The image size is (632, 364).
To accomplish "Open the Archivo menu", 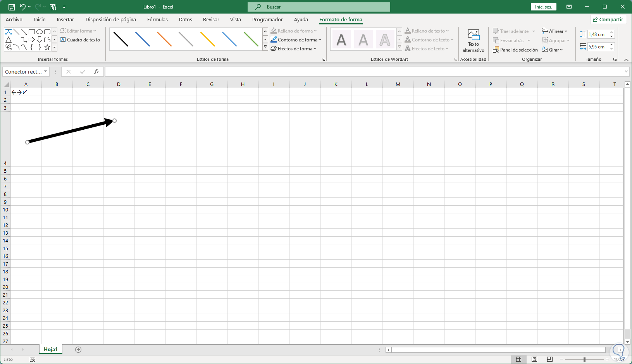I will (14, 20).
